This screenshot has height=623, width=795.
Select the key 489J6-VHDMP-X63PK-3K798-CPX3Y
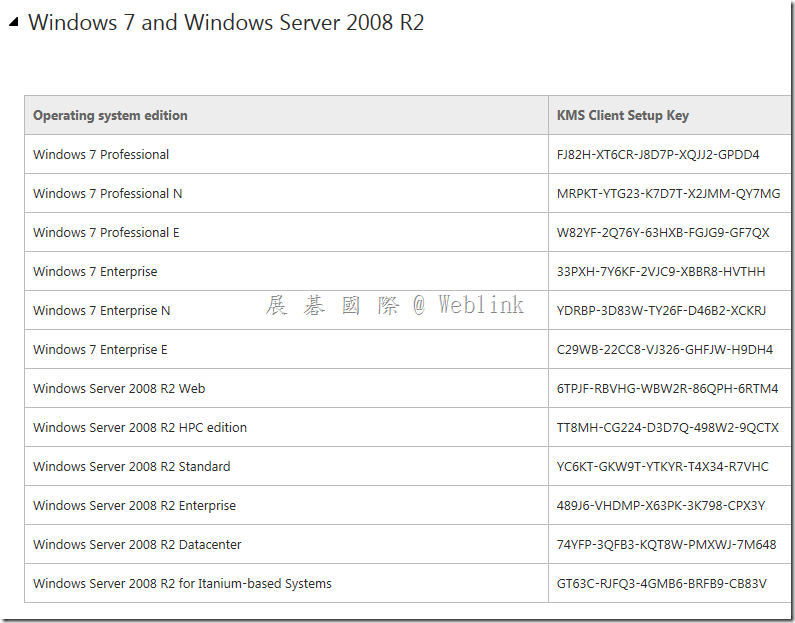pos(661,506)
